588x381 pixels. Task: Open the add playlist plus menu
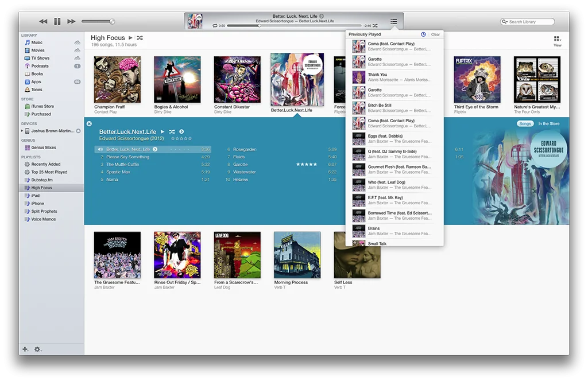tap(25, 349)
